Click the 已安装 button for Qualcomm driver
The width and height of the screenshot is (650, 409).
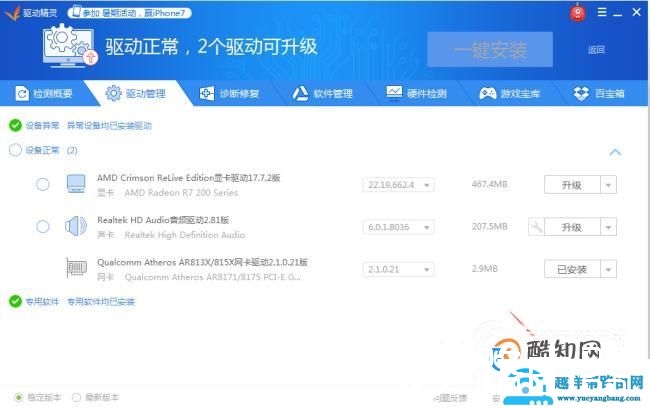[x=572, y=269]
